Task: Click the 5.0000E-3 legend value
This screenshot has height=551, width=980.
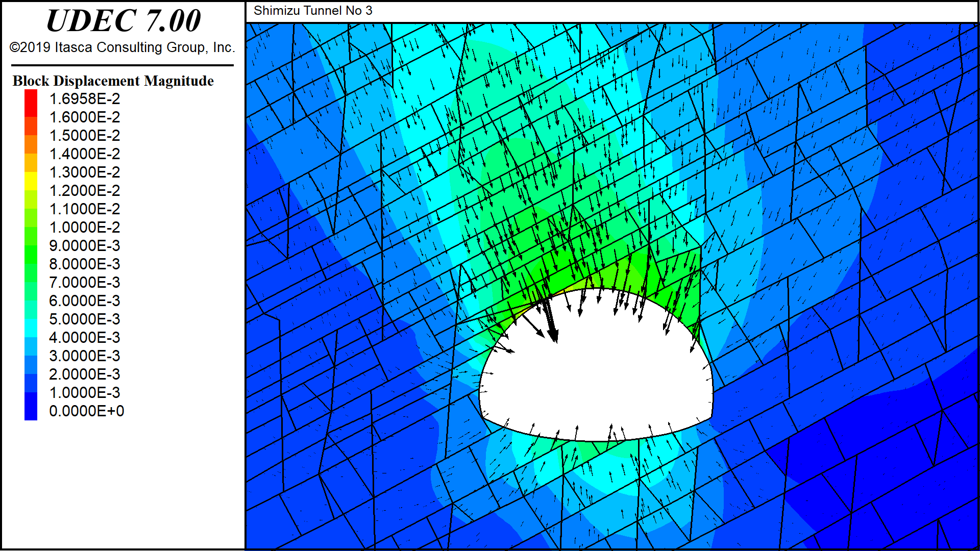Action: 85,319
